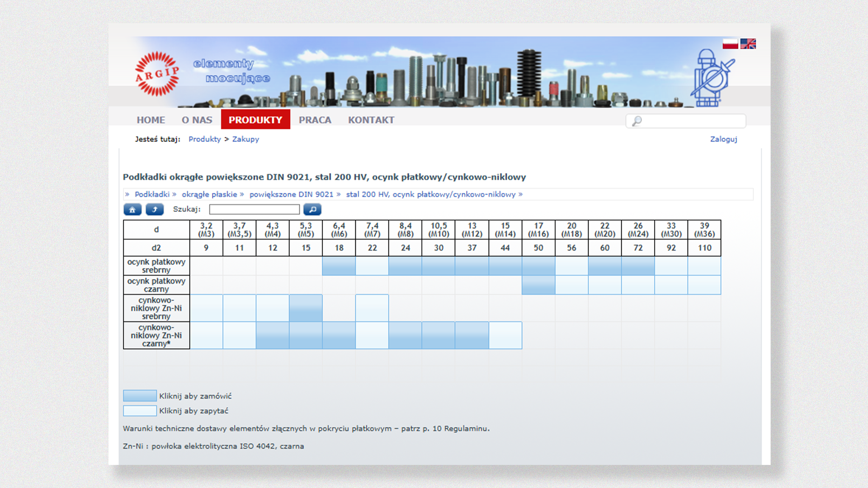
Task: Click the blue search magnifier button
Action: pos(312,210)
